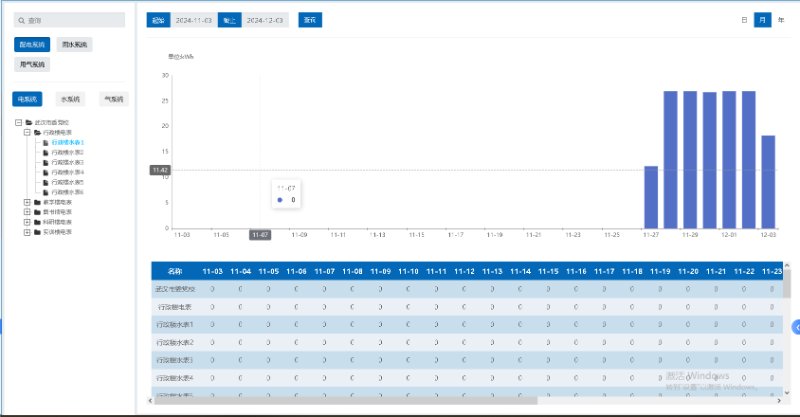
Task: Click the file icon beside 行政楼水表6
Action: coord(46,192)
